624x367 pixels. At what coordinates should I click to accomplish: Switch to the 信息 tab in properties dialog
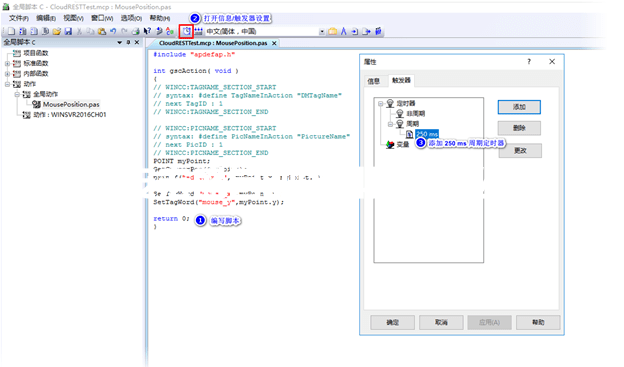click(373, 81)
